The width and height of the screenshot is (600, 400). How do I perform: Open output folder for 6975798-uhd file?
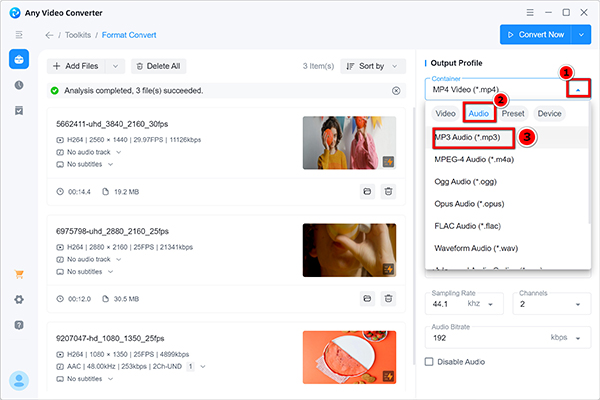(x=367, y=299)
